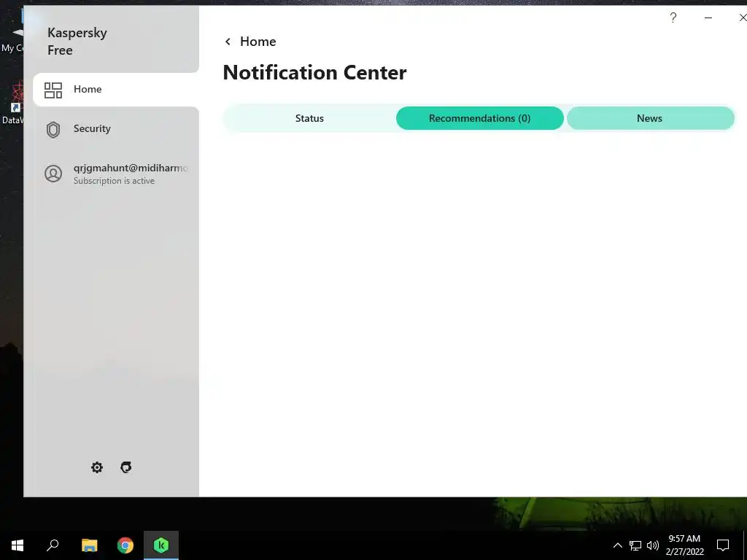Launch Google Chrome from taskbar
This screenshot has height=560, width=747.
125,545
